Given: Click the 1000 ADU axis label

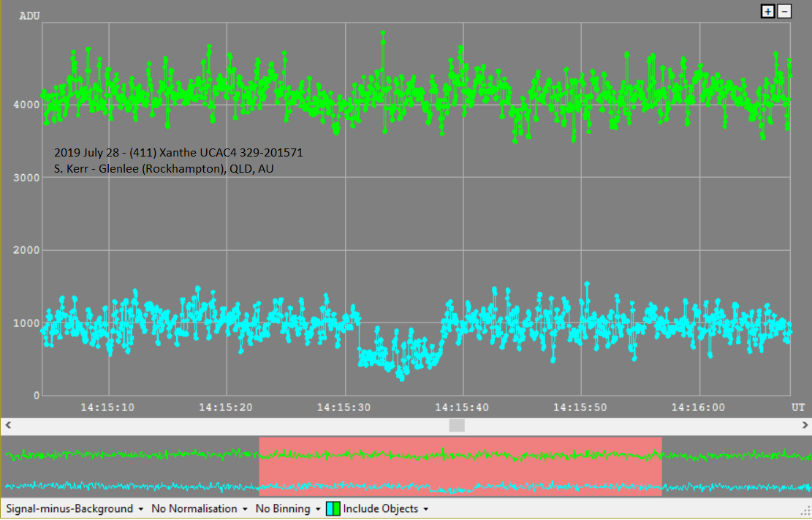Looking at the screenshot, I should click(26, 323).
